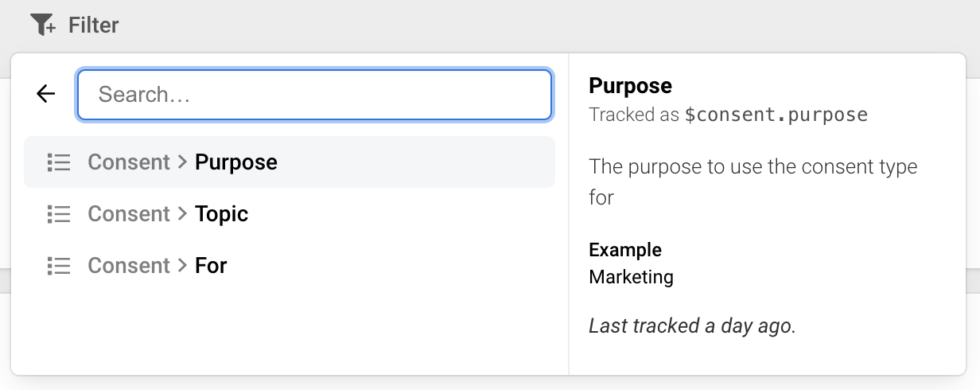Select the Consent > Purpose property
Screen dimensions: 980x390
click(290, 162)
